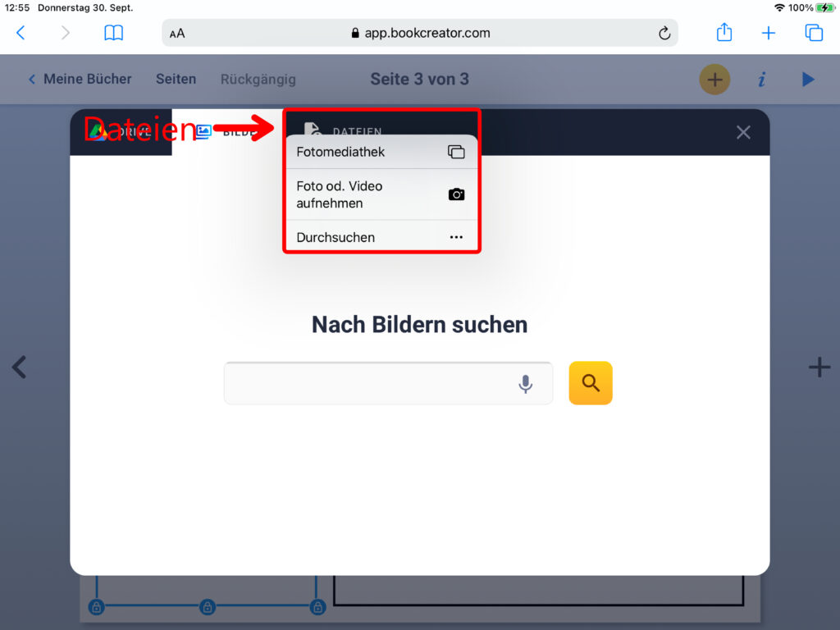
Task: Tap the microphone icon in search field
Action: pos(526,384)
